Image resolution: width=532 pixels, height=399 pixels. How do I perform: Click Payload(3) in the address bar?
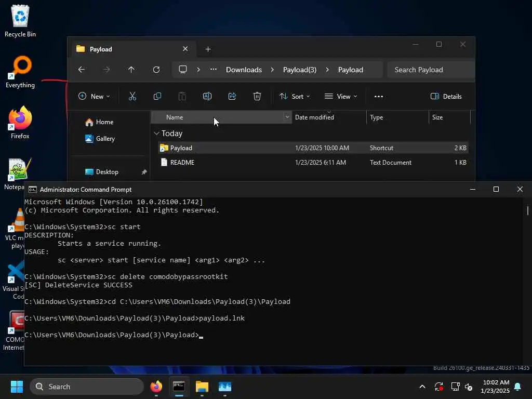(300, 70)
